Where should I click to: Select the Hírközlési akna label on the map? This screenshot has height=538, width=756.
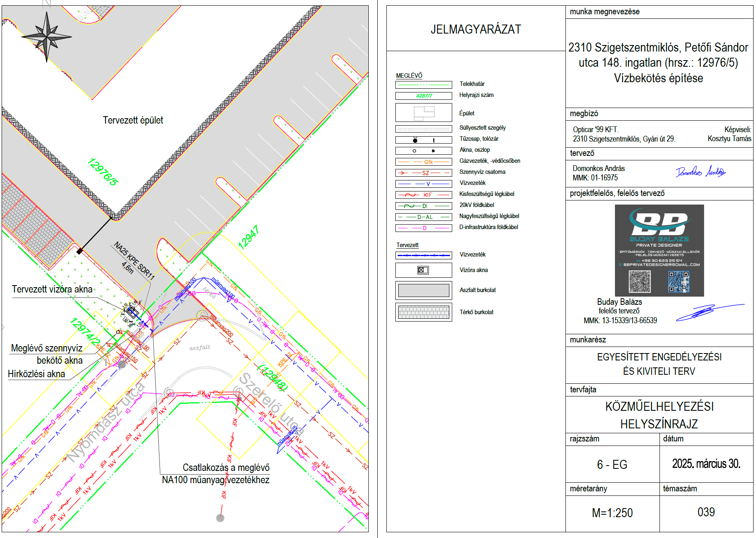(x=36, y=374)
